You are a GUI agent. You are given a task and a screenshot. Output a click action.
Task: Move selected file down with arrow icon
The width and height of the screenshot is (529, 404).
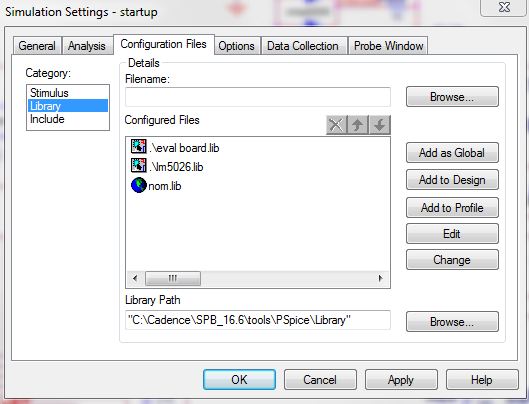(x=380, y=125)
